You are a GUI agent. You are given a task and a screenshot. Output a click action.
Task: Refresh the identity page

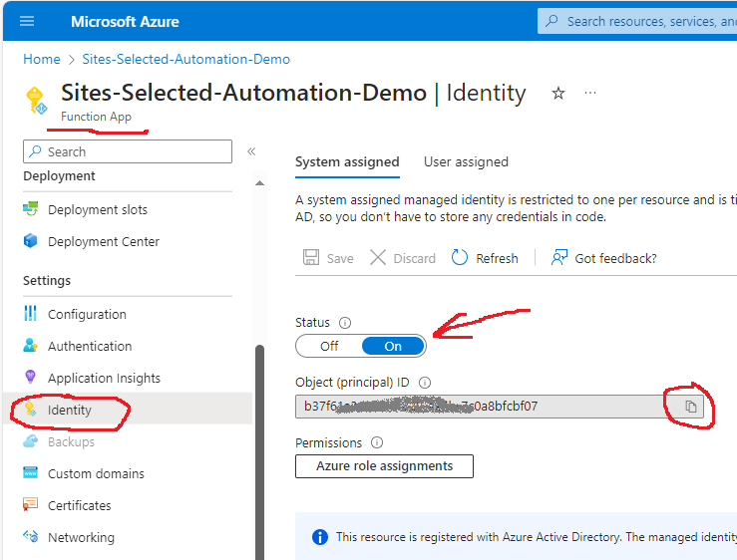(485, 258)
